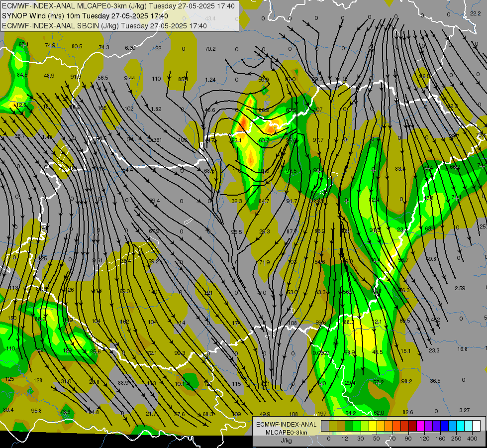Click the map value '84.5'

click(22, 75)
